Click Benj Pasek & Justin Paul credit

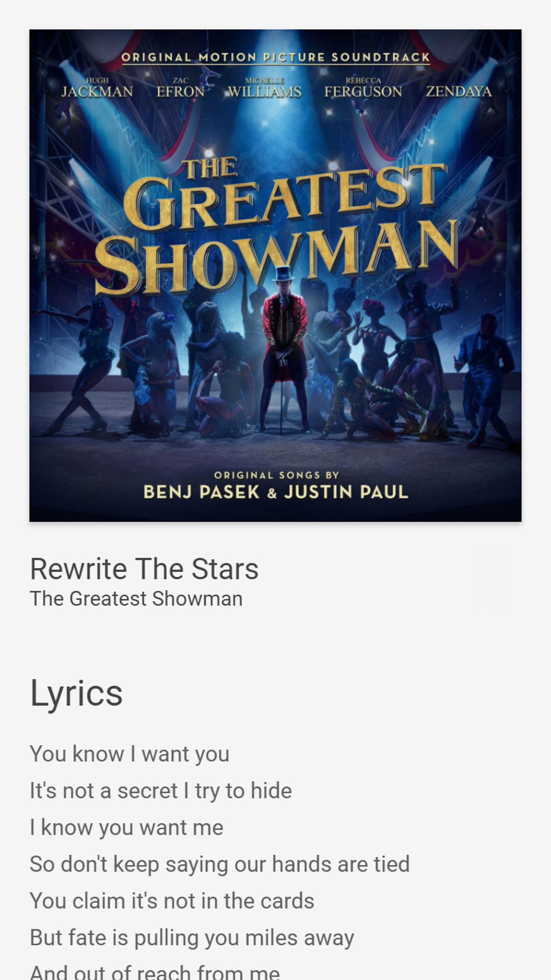click(275, 492)
